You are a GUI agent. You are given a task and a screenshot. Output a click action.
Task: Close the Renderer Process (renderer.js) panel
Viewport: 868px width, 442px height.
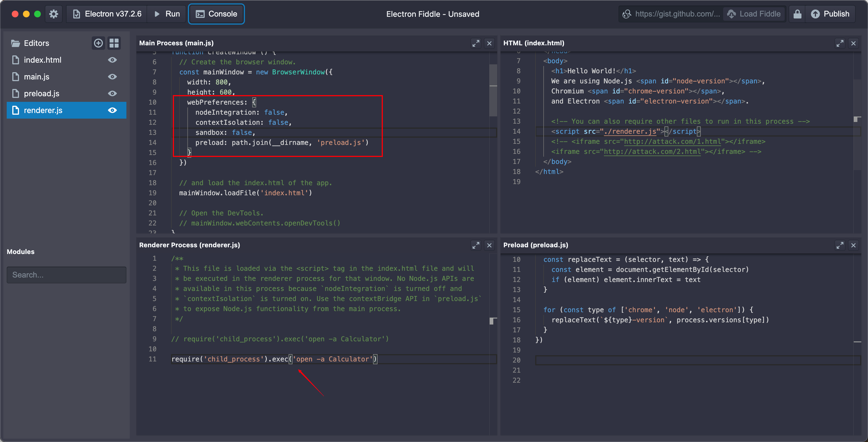489,245
